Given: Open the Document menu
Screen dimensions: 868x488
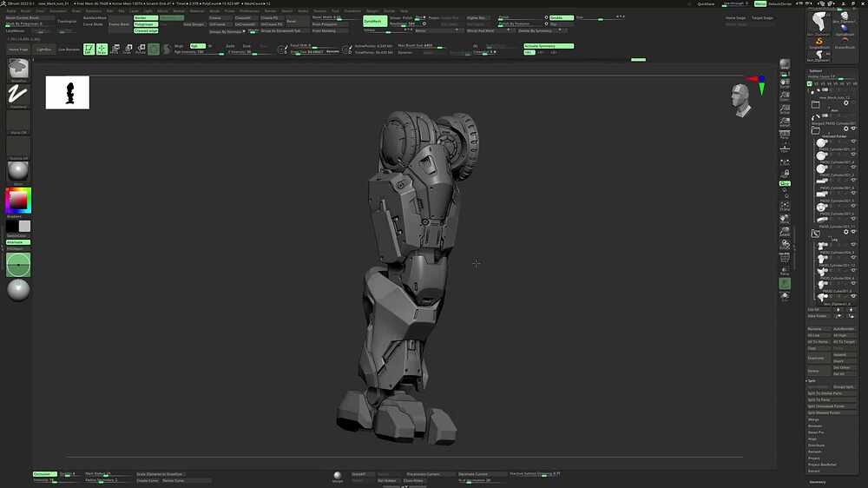Looking at the screenshot, I should pos(58,10).
